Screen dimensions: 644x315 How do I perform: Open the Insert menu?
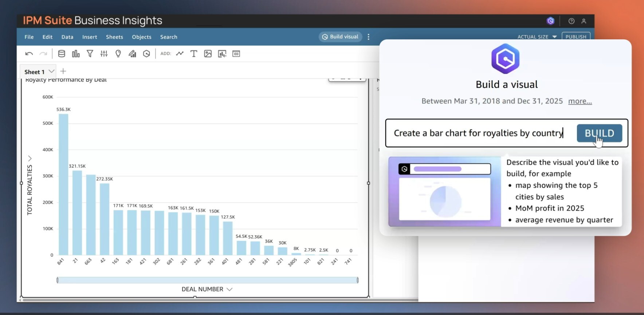(x=90, y=37)
